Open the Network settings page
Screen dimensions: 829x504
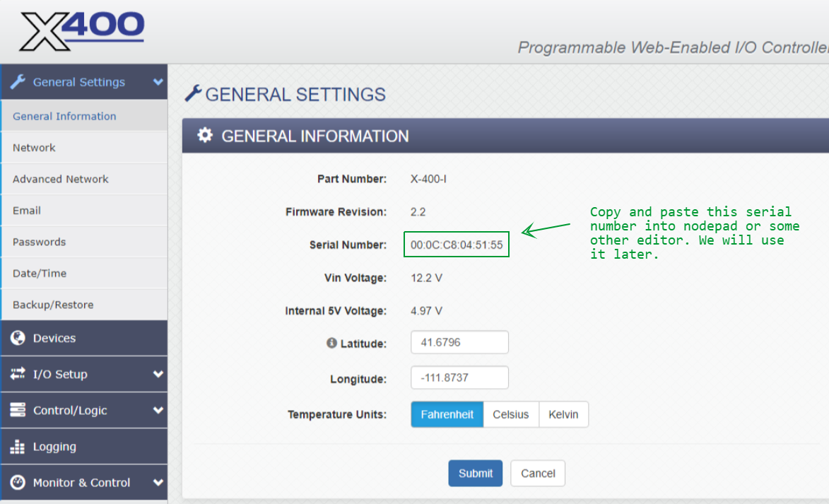point(34,147)
